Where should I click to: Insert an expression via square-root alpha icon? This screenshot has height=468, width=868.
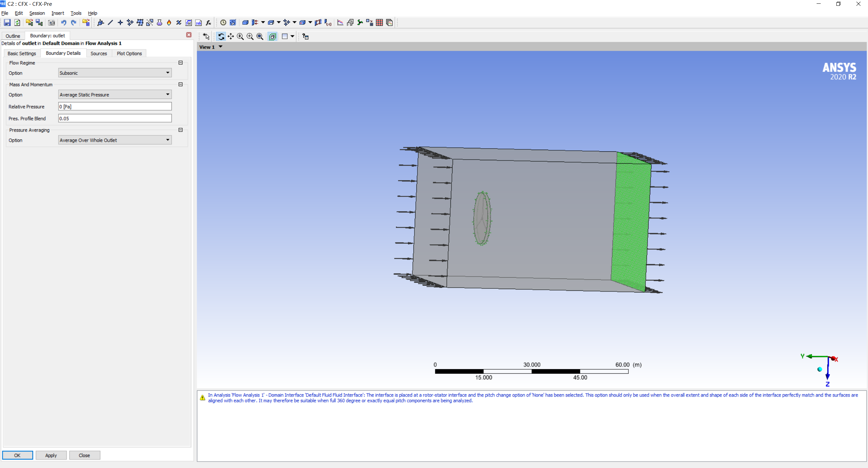tap(189, 22)
